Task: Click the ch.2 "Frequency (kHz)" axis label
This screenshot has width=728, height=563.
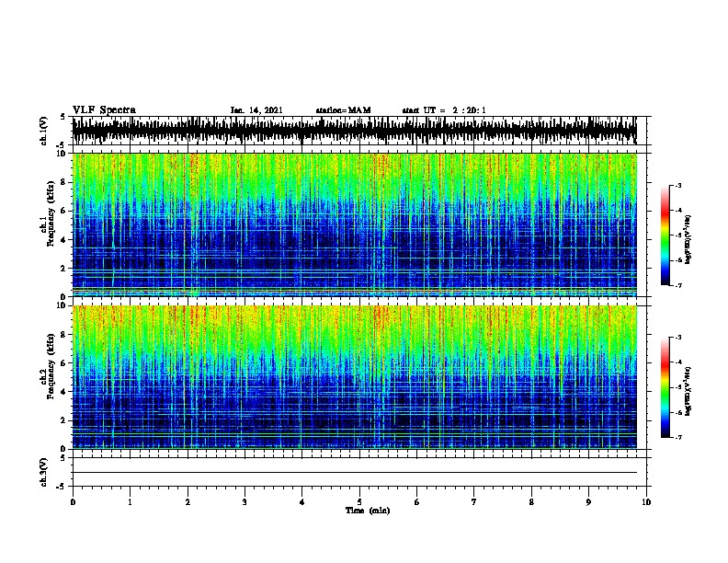Action: (51, 366)
